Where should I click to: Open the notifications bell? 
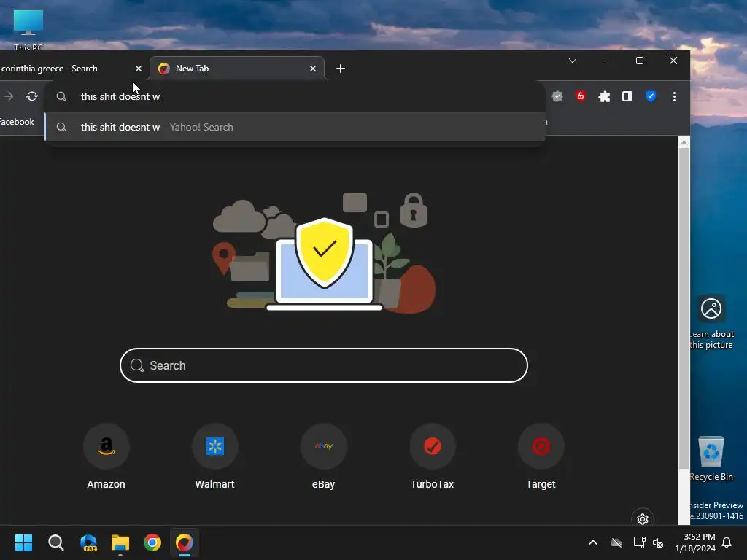point(727,542)
